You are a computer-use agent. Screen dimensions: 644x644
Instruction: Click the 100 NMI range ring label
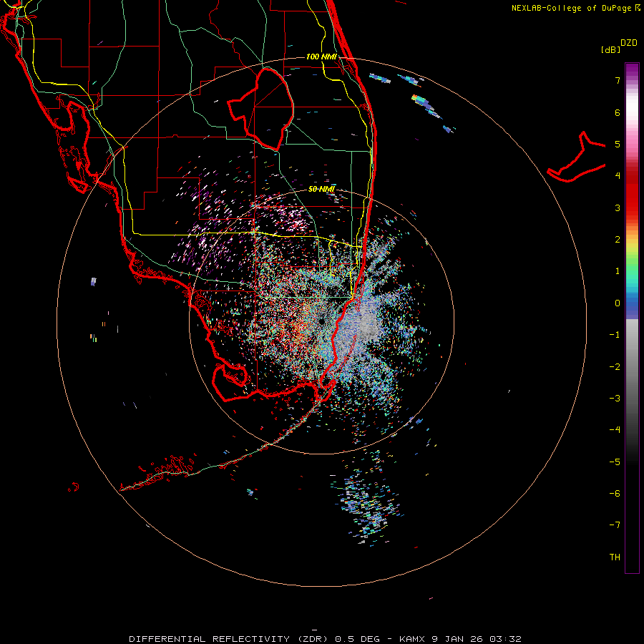[x=321, y=57]
